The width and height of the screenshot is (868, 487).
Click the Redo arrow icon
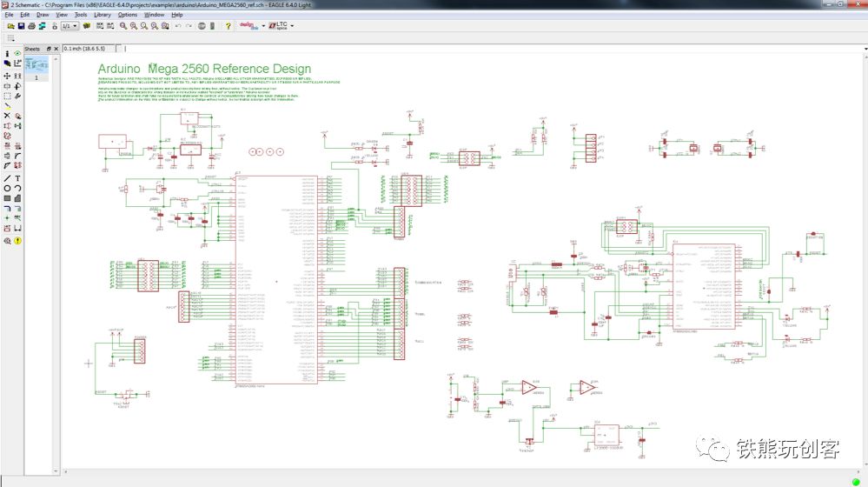tap(189, 26)
